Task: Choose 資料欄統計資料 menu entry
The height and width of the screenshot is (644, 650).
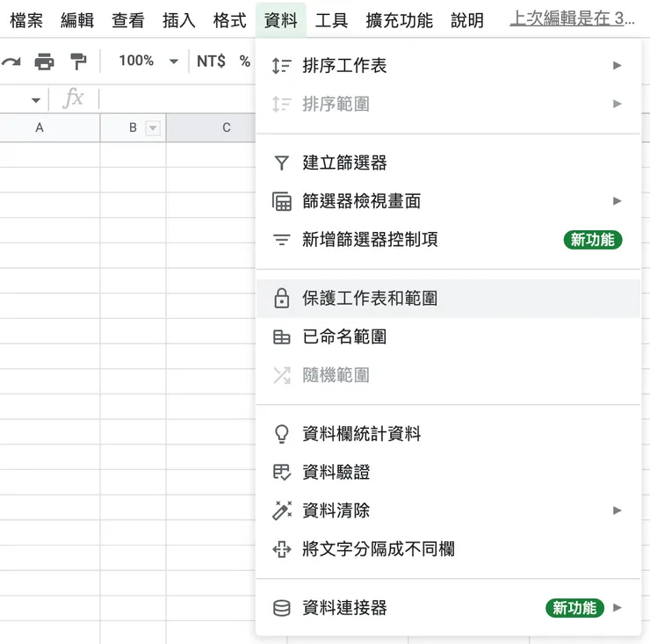Action: 448,434
